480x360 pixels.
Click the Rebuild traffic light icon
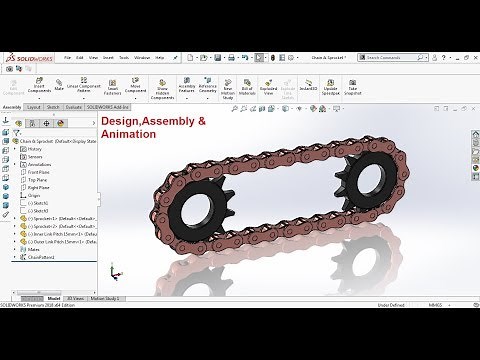[273, 58]
